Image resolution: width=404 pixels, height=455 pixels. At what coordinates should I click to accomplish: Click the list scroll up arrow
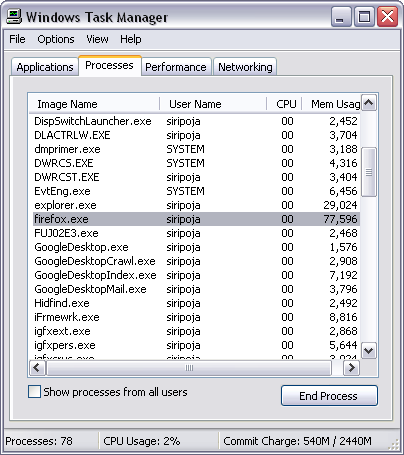369,103
